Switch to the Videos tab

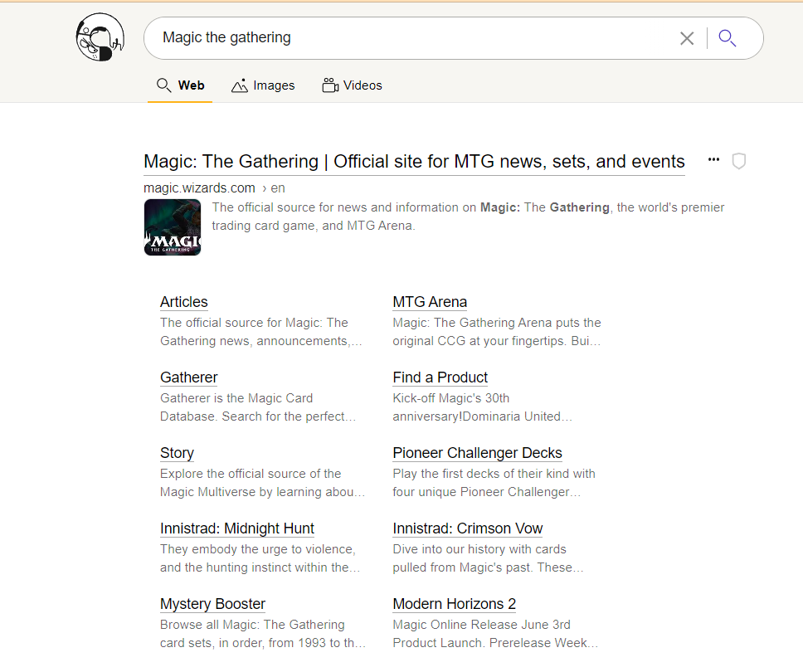click(353, 85)
